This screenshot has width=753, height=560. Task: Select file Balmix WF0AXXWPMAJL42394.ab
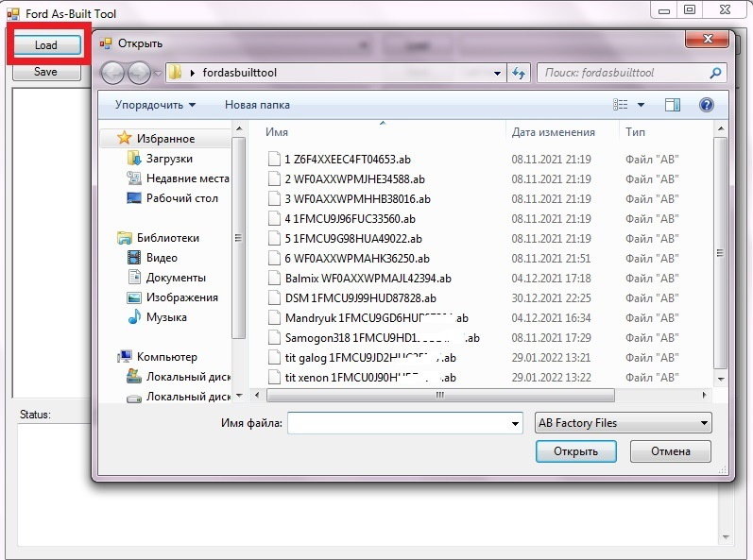(x=368, y=279)
